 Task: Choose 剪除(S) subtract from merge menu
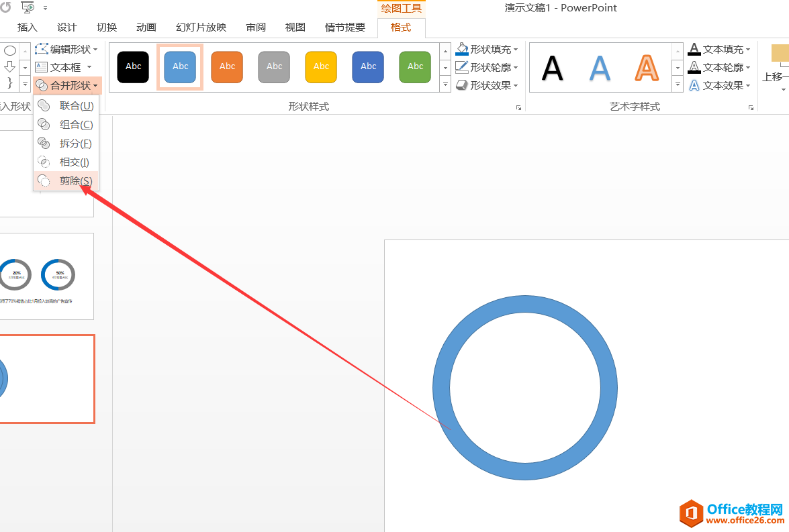66,180
